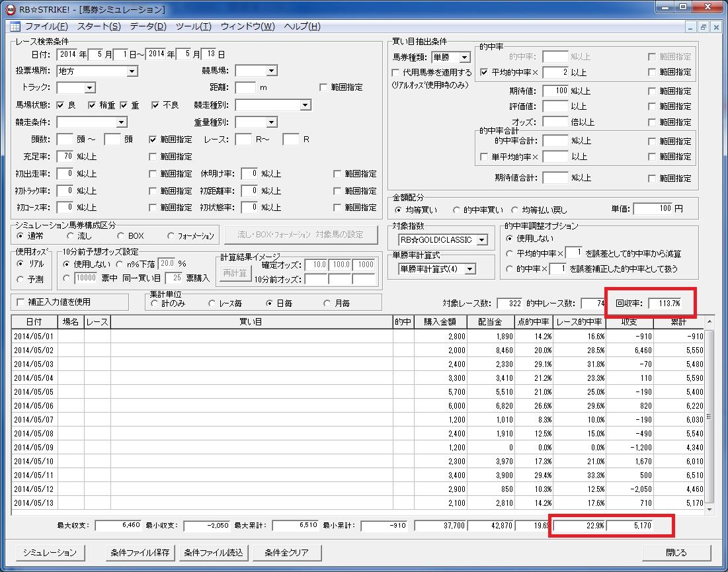This screenshot has width=728, height=572.
Task: Expand the トラック dropdown
Action: pyautogui.click(x=90, y=88)
